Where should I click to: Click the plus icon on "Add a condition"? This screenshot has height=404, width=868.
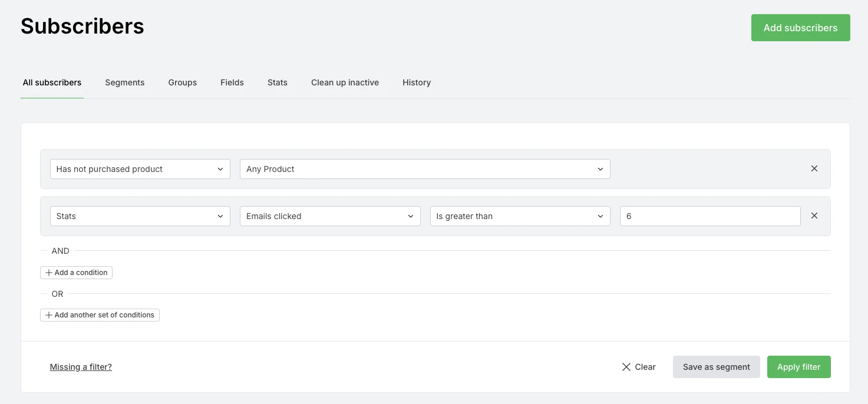click(48, 272)
